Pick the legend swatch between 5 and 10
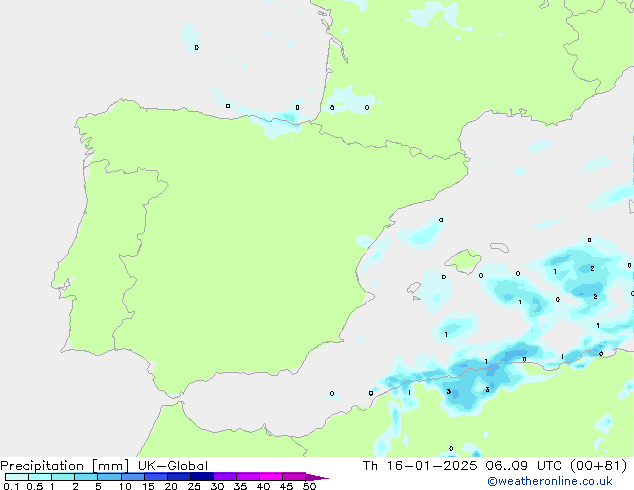 109,477
